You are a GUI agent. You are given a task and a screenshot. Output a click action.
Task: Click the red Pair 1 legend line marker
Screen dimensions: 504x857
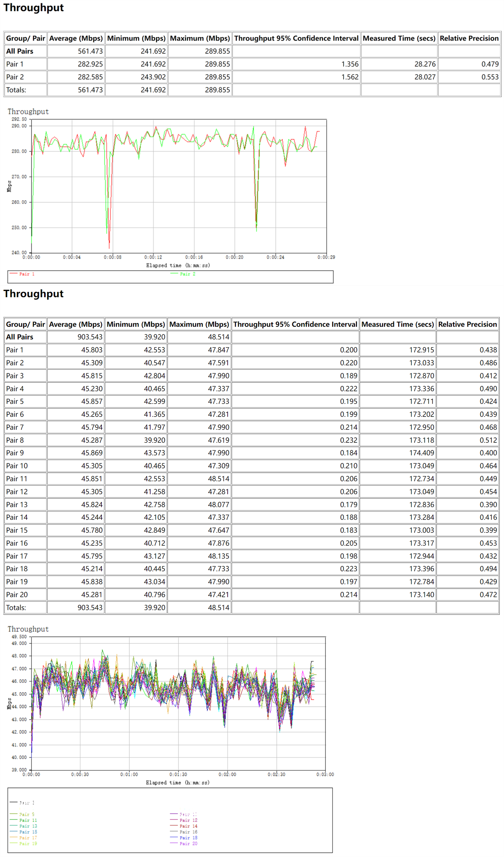click(14, 274)
